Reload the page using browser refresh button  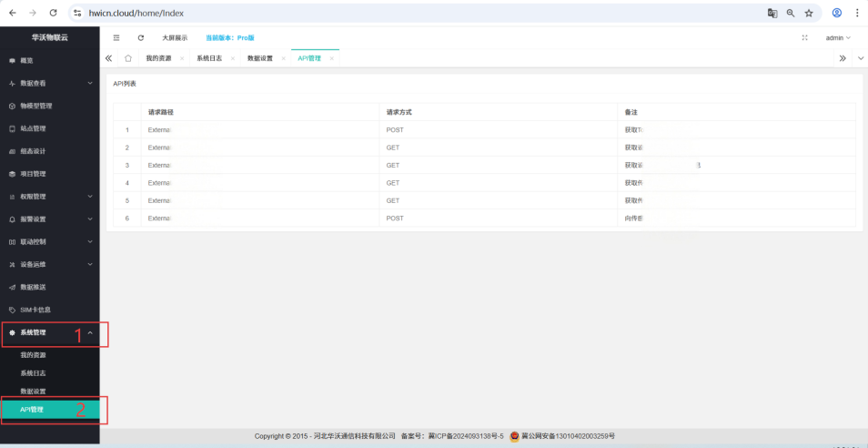point(54,13)
